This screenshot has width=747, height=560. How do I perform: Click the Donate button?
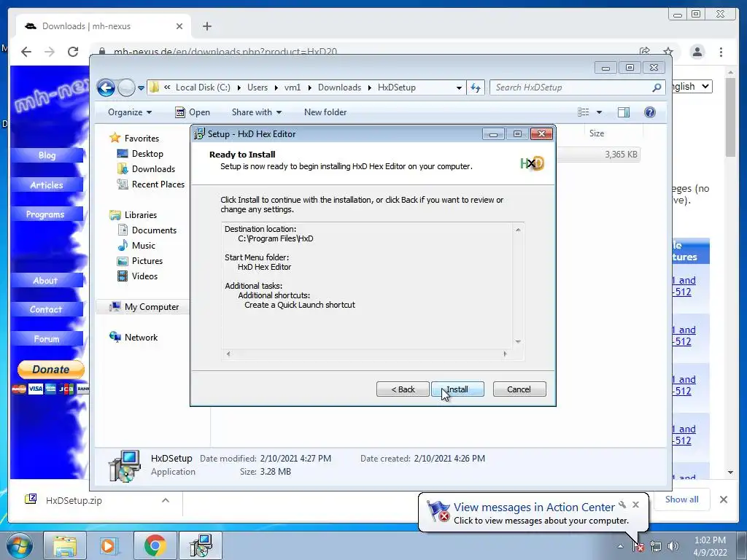(x=50, y=370)
